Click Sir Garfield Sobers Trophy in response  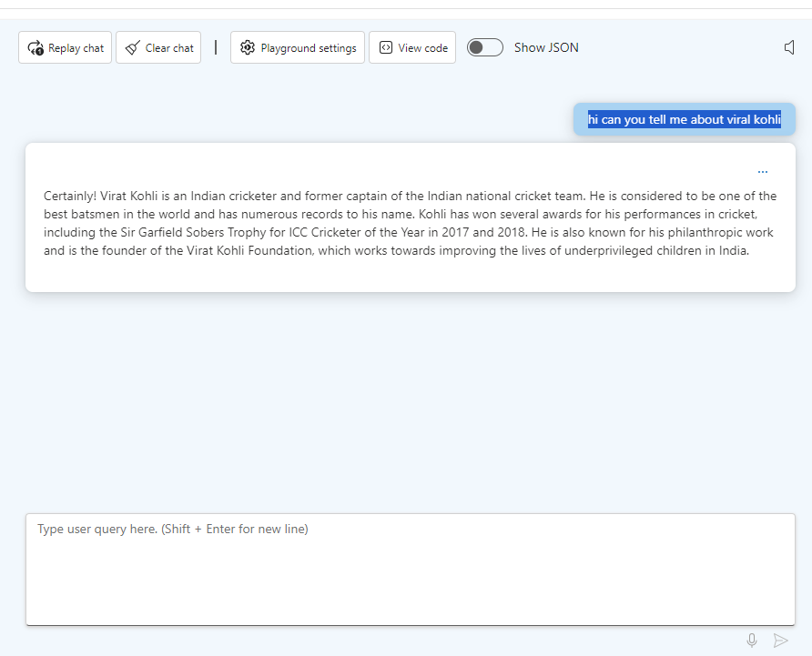193,233
